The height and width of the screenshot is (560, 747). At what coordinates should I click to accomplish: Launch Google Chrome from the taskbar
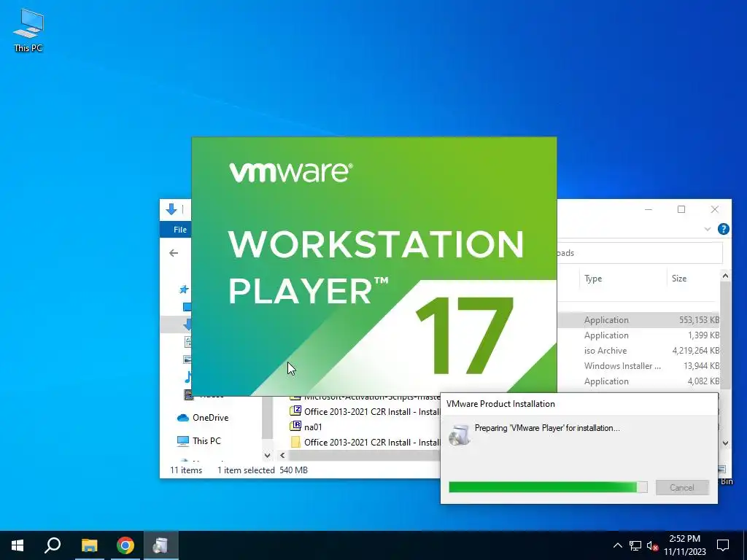pyautogui.click(x=125, y=545)
